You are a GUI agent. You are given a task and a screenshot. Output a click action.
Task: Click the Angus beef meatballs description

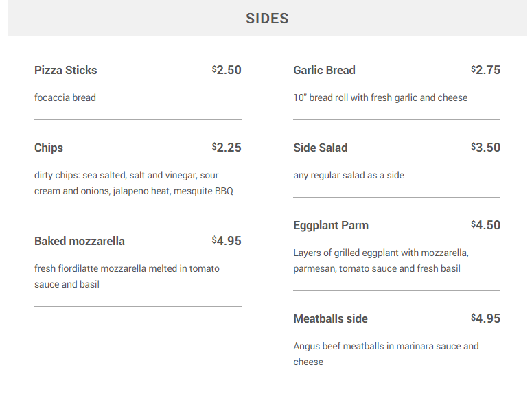(x=386, y=353)
